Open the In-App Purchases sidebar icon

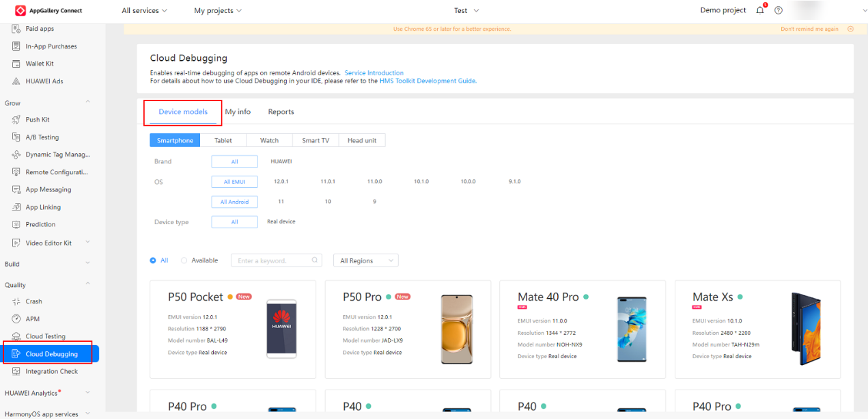16,46
